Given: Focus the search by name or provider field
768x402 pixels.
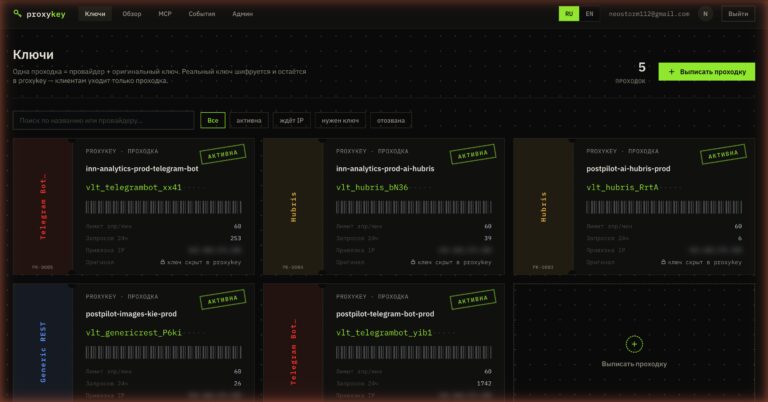Looking at the screenshot, I should [103, 120].
